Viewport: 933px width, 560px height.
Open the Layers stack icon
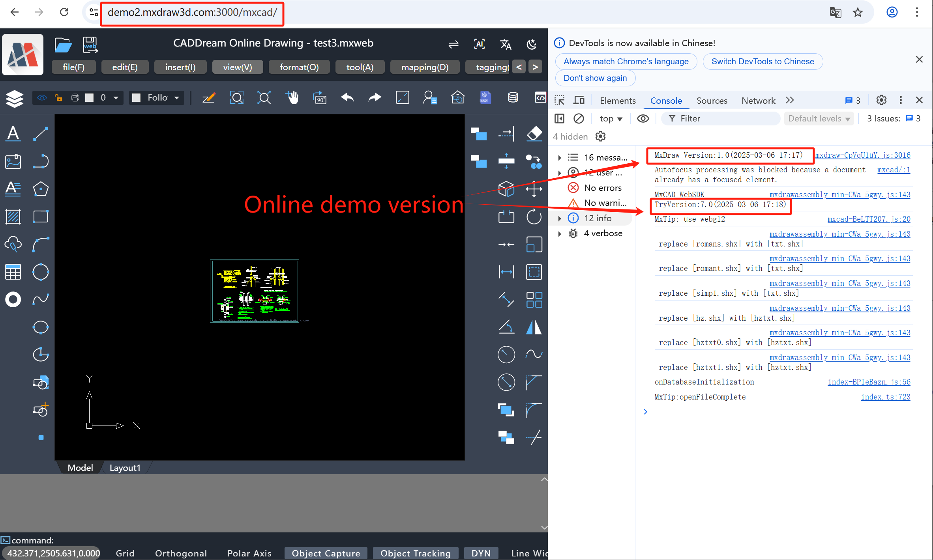(x=15, y=98)
